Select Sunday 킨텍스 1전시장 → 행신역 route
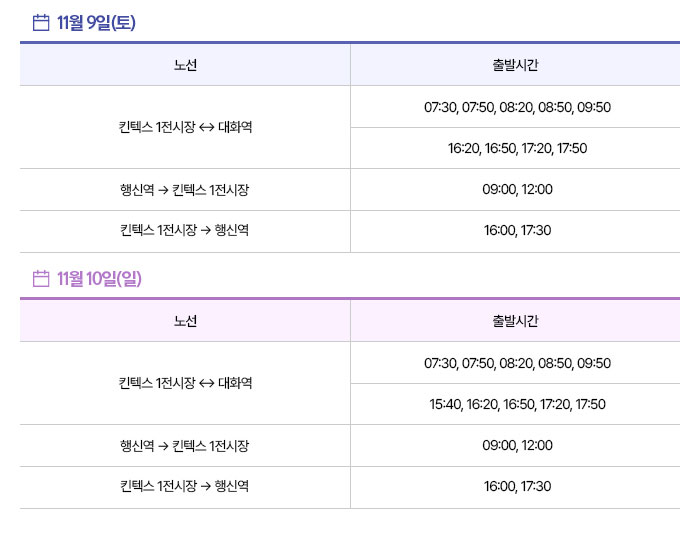The width and height of the screenshot is (700, 546). [184, 486]
